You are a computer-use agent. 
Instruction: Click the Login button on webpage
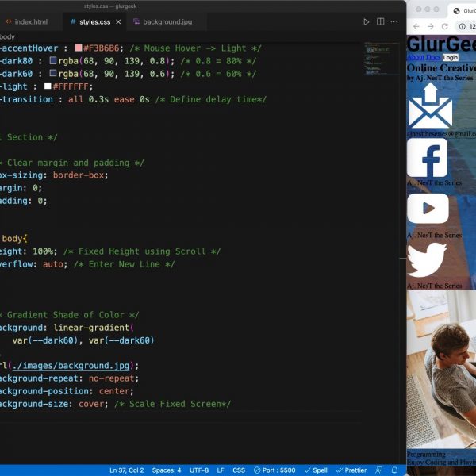pos(450,58)
